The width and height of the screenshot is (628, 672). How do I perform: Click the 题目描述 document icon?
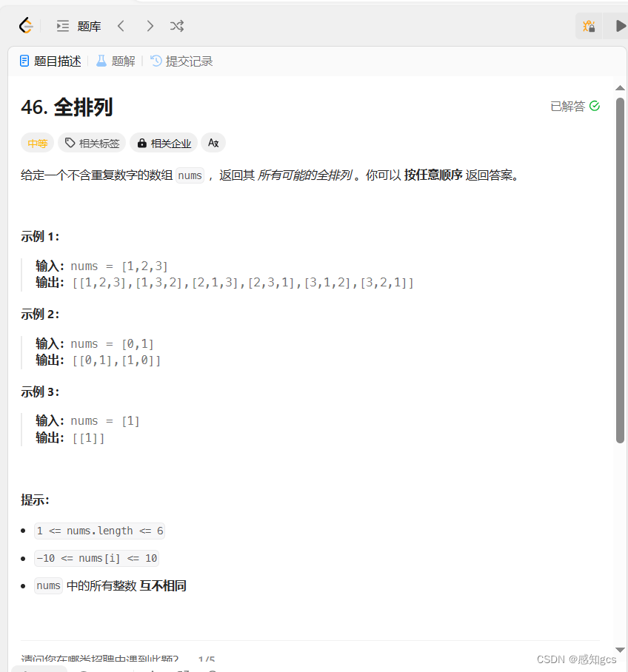point(24,61)
